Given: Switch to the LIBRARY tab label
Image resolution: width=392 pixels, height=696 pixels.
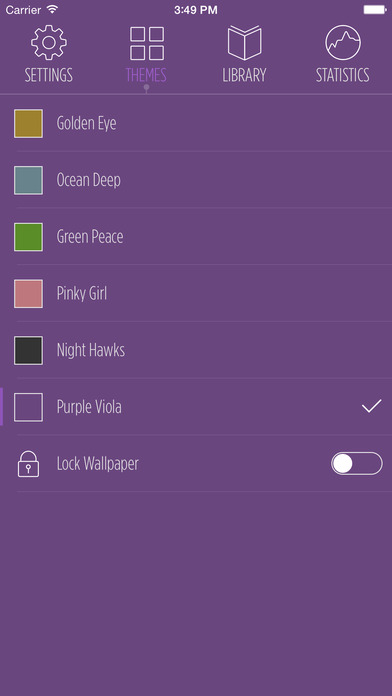Looking at the screenshot, I should 244,75.
